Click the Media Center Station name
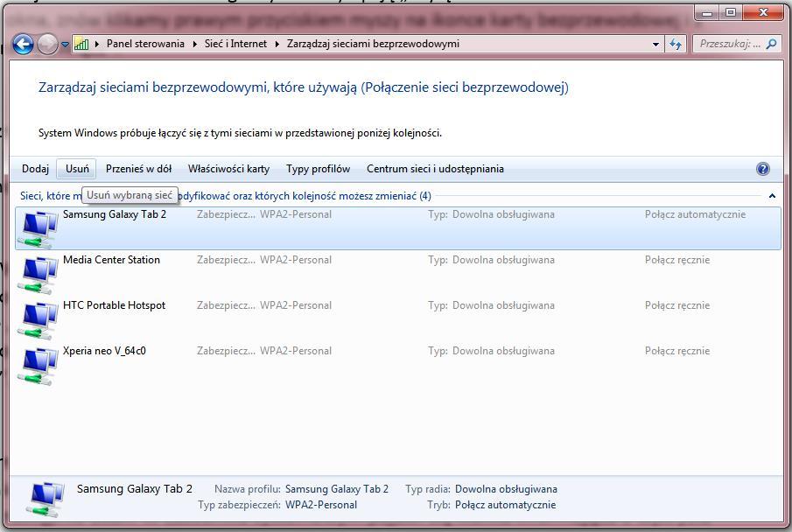Screen dimensions: 792x532 click(x=112, y=260)
